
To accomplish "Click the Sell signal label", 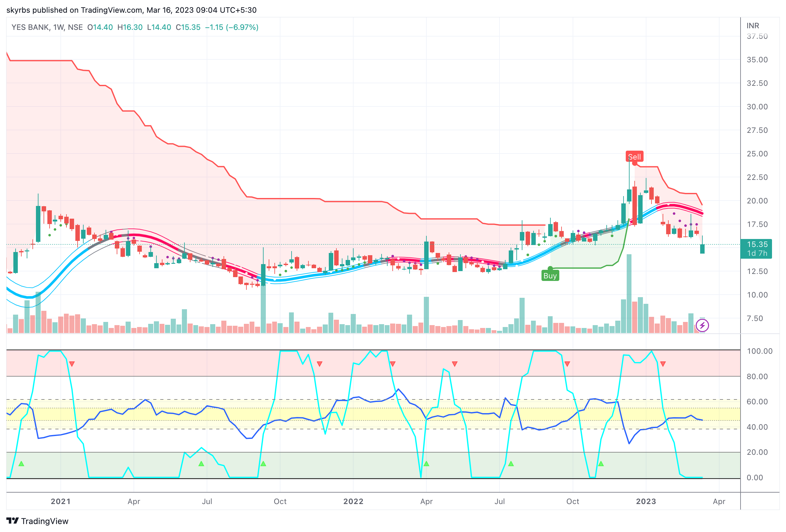I will pyautogui.click(x=634, y=156).
